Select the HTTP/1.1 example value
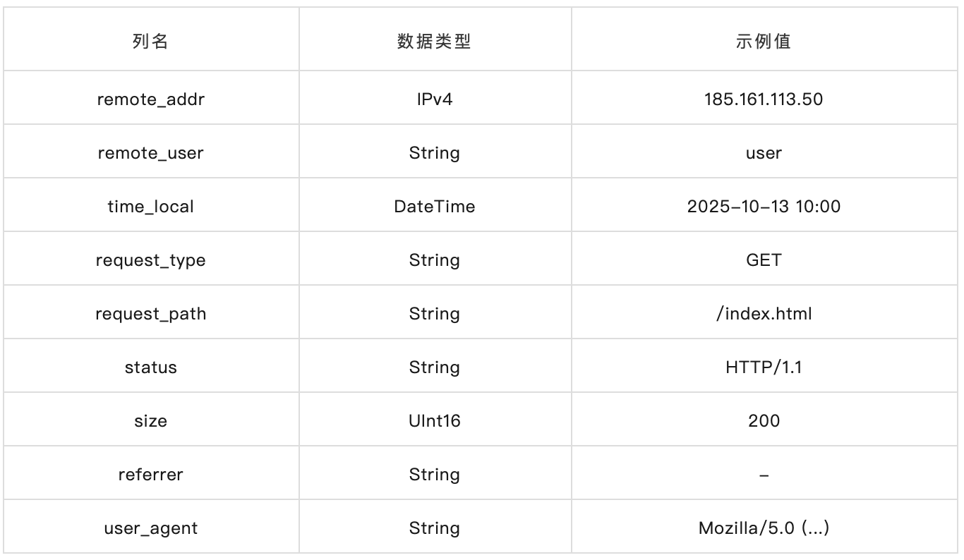 click(x=764, y=367)
